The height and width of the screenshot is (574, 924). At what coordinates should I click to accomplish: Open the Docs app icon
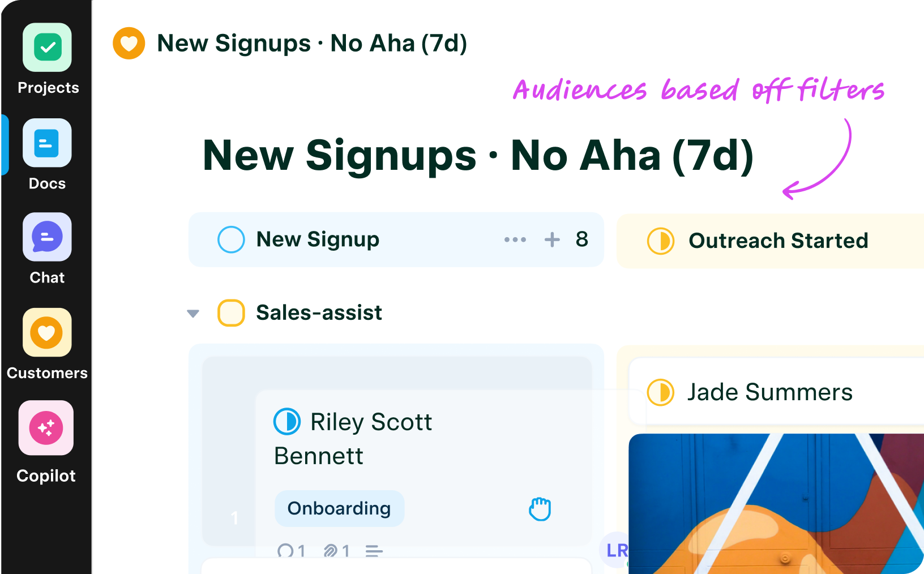coord(48,143)
